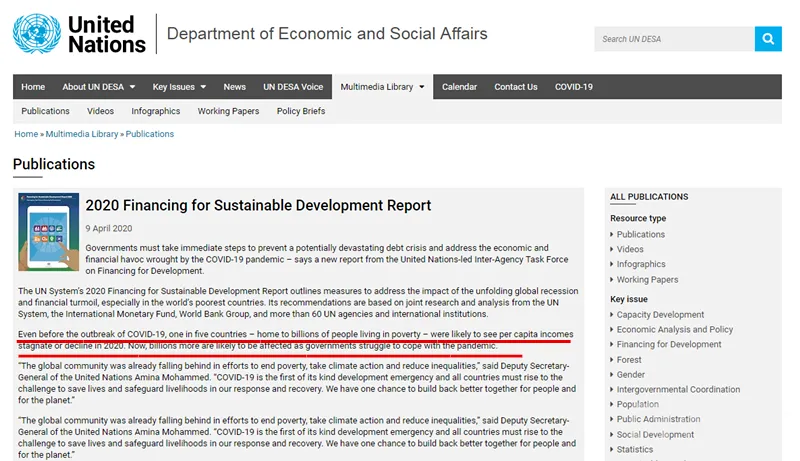
Task: Open the UN DESA Voice menu item
Action: (293, 87)
